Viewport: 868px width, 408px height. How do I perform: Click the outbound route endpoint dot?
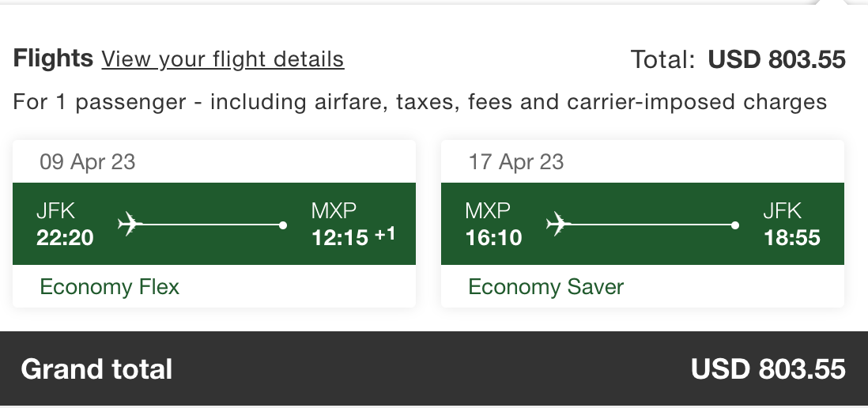tap(283, 225)
